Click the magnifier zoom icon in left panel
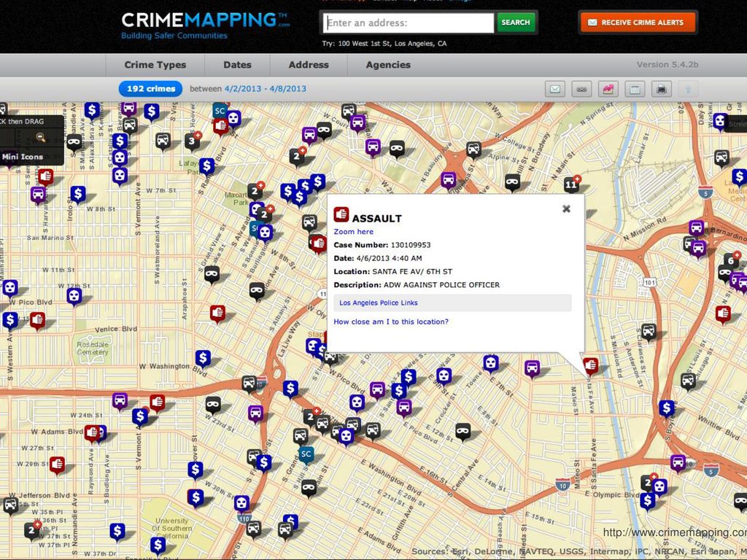 click(41, 138)
